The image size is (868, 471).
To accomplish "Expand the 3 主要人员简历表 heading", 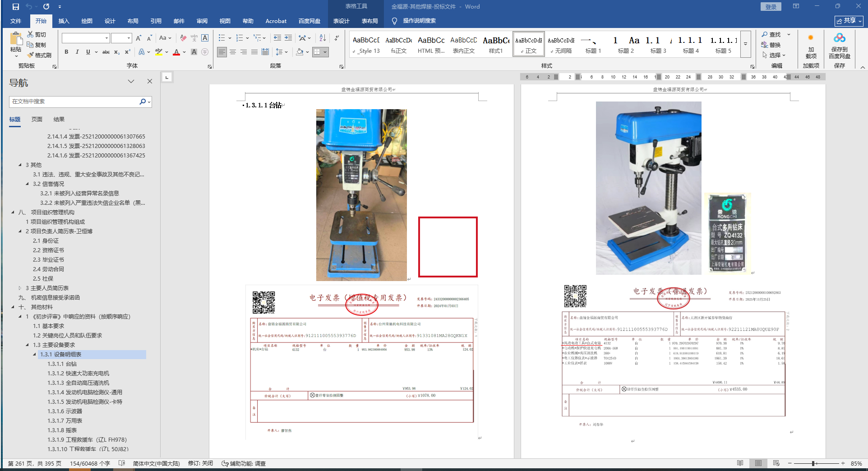I will (x=20, y=288).
